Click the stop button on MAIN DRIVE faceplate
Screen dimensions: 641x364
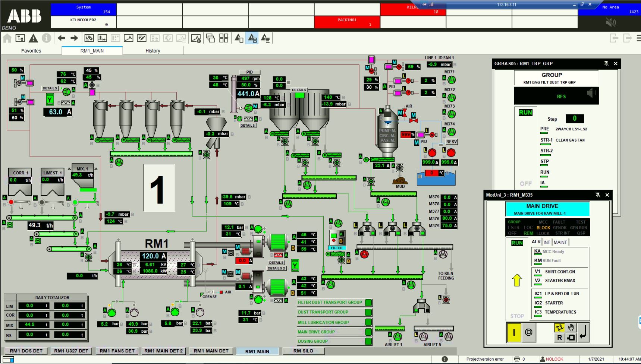click(x=528, y=332)
